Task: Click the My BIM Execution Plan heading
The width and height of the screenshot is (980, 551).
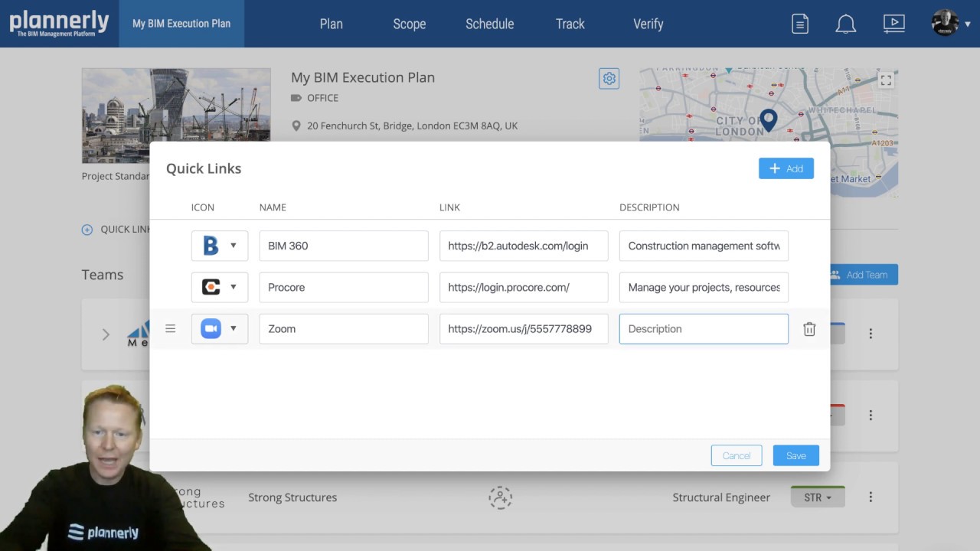Action: coord(363,77)
